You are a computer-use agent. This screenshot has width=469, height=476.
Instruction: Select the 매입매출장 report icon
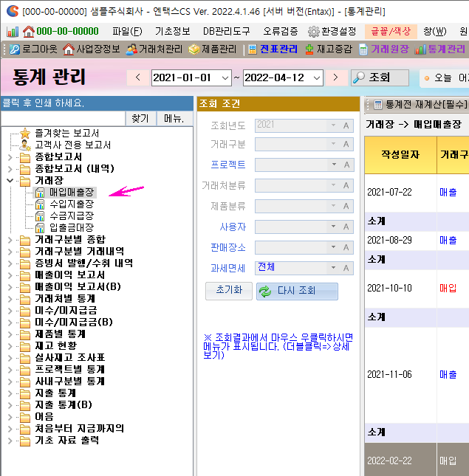(39, 192)
